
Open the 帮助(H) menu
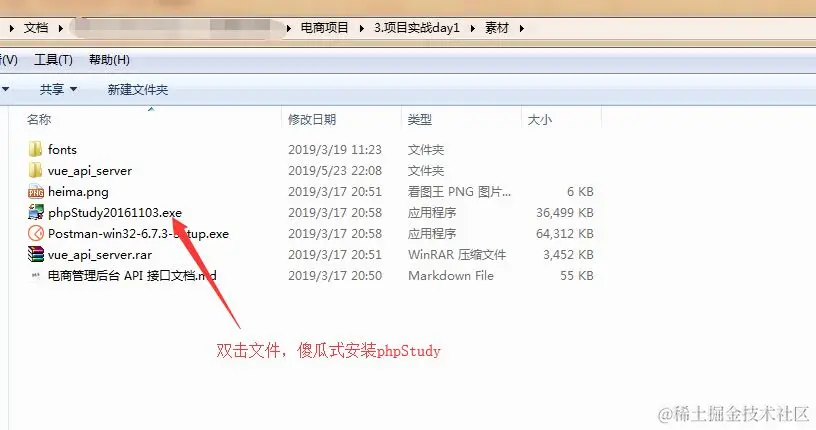pyautogui.click(x=109, y=60)
